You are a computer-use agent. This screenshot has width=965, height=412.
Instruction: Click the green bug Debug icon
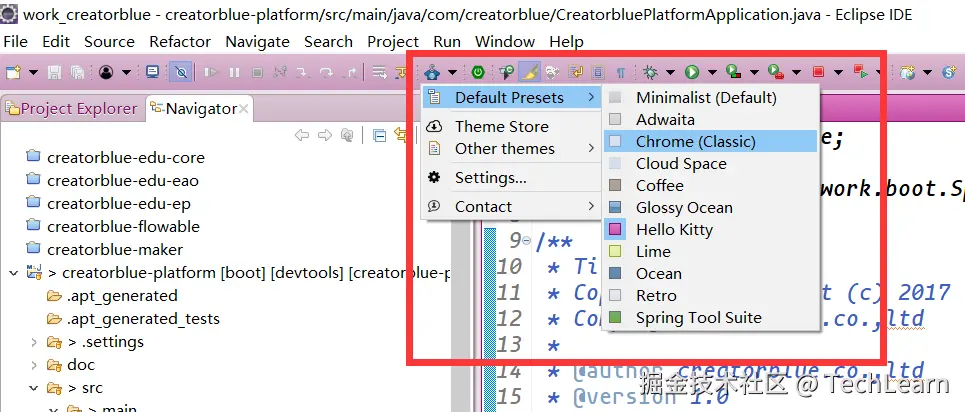pyautogui.click(x=651, y=73)
